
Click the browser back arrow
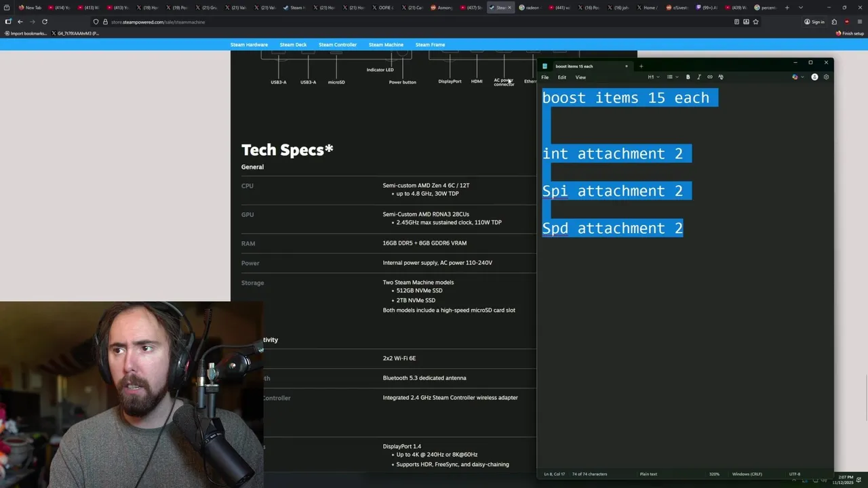click(x=20, y=22)
